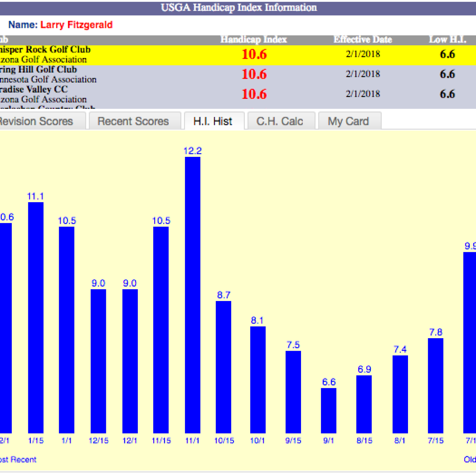Click the 9.0 bar for 12/15
Screen dimensions: 476x476
point(98,361)
